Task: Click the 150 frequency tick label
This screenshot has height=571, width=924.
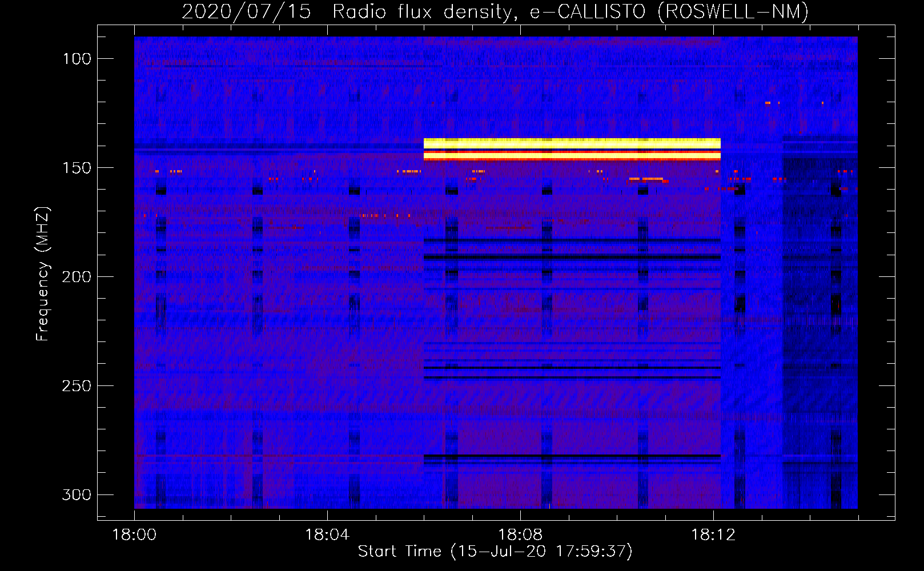Action: coord(77,168)
